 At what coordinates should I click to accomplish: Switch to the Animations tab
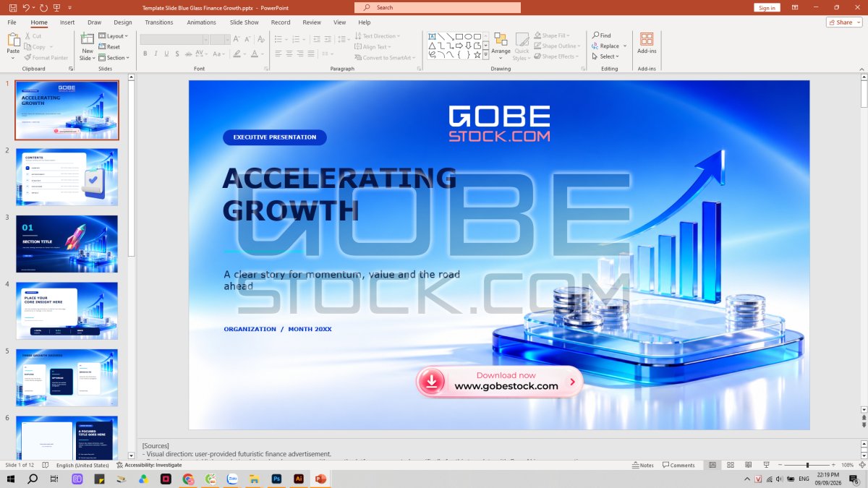pos(202,22)
